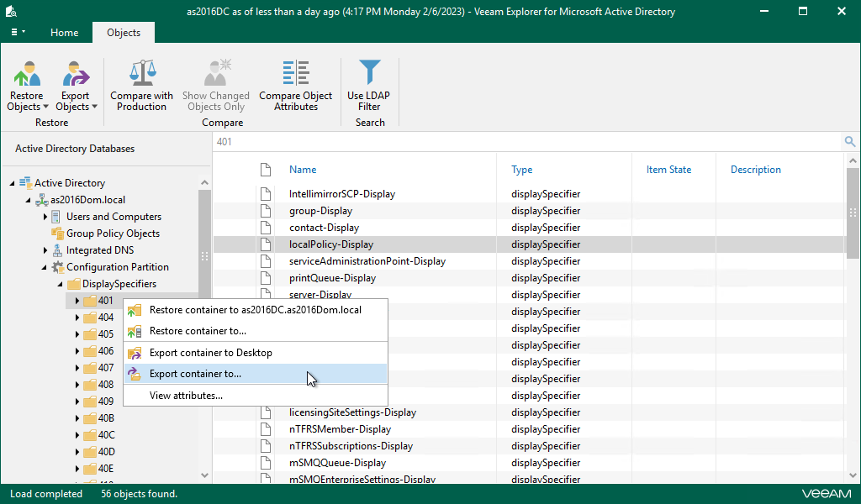
Task: Choose Export container to... menu entry
Action: pos(195,374)
